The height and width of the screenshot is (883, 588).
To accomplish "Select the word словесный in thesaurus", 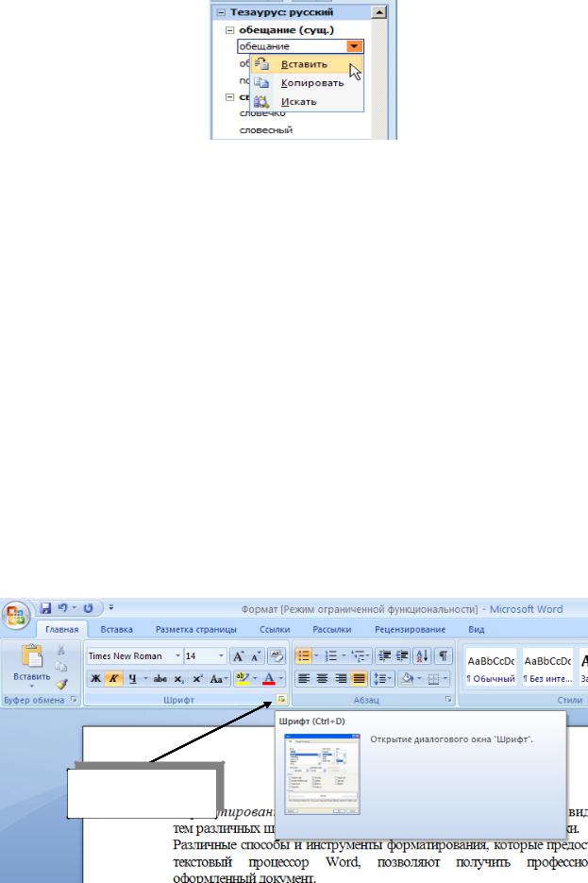I will click(x=266, y=130).
